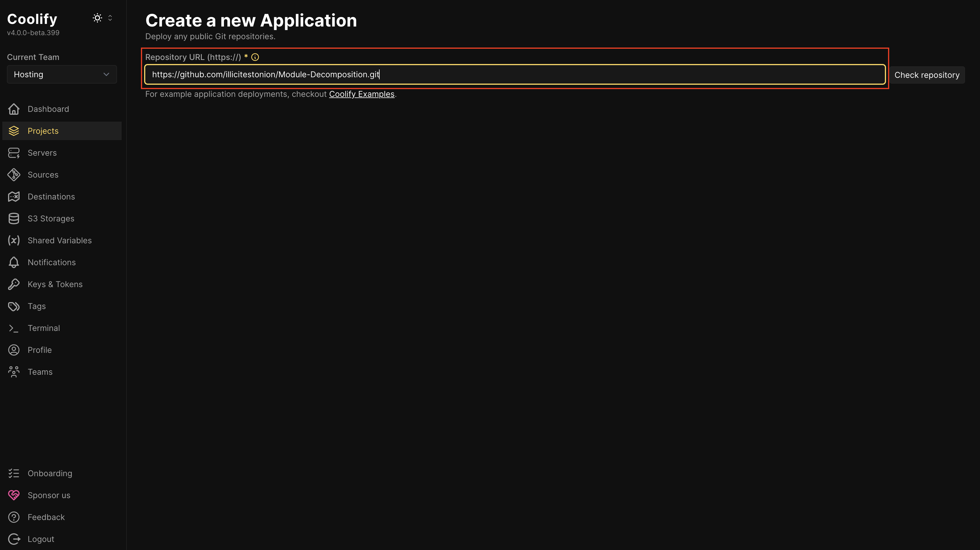Open the Terminal section
980x550 pixels.
point(44,328)
